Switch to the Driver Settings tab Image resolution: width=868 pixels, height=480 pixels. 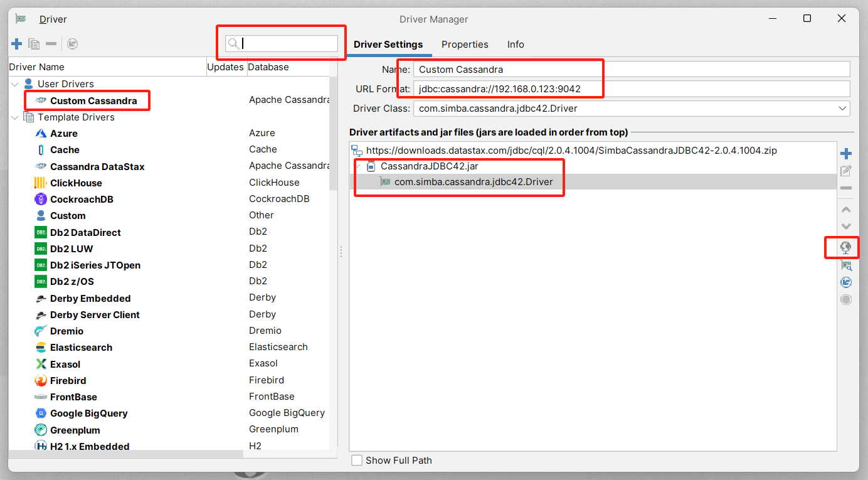point(388,45)
